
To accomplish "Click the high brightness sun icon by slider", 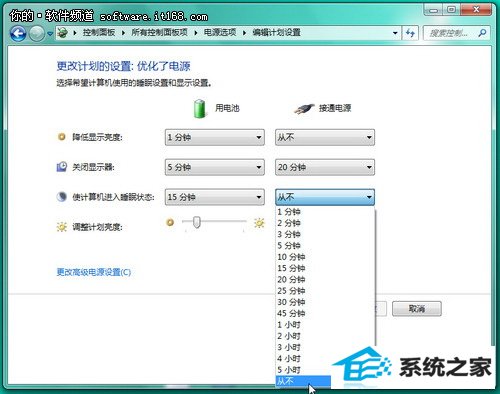I will click(259, 223).
